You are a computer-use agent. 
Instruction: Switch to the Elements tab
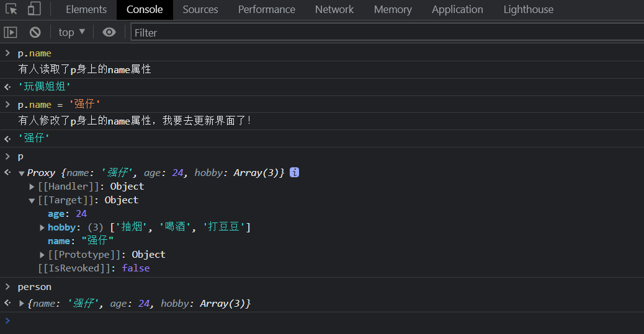[86, 9]
